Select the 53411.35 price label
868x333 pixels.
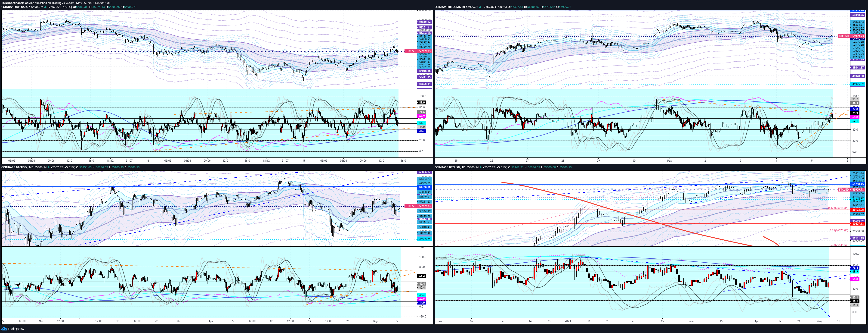point(425,77)
